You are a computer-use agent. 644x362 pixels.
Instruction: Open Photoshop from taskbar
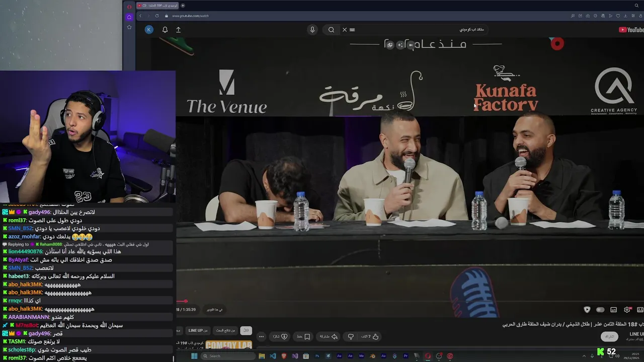point(317,356)
